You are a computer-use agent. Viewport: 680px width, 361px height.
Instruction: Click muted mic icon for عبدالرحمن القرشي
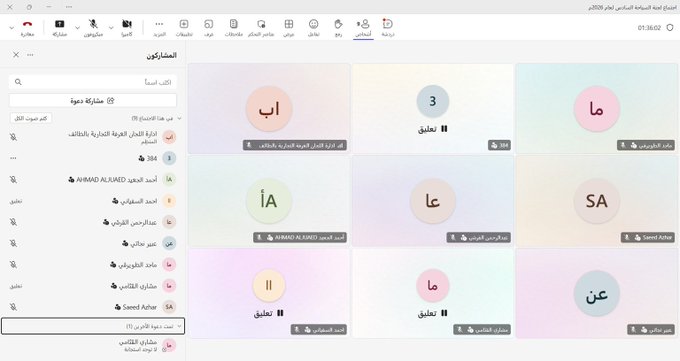[13, 222]
